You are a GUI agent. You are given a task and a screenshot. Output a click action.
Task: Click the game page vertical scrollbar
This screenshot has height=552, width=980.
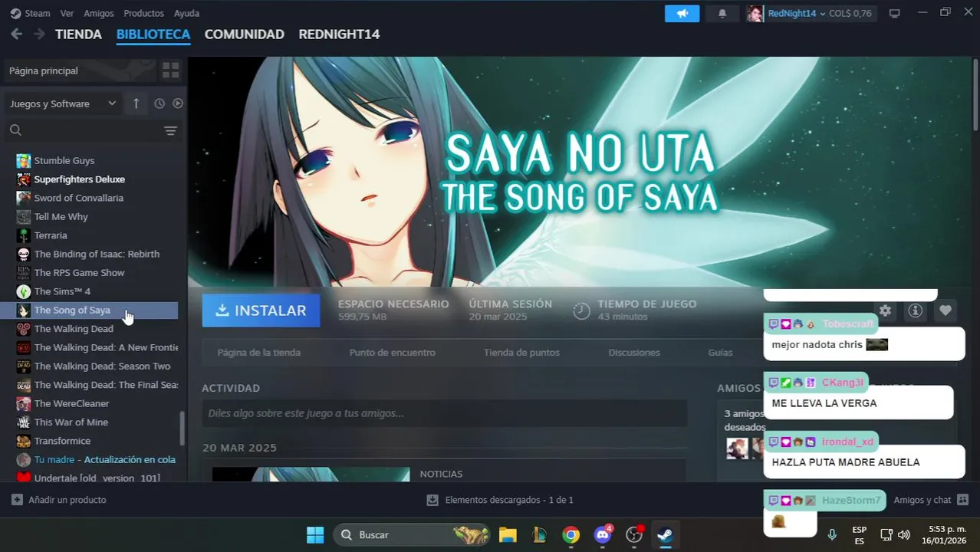pos(975,94)
